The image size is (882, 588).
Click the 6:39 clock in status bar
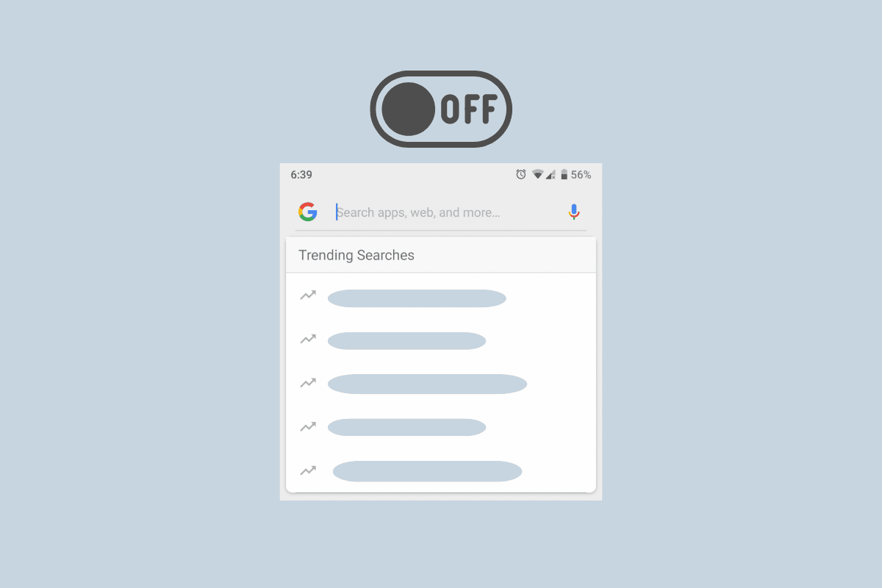[x=301, y=175]
